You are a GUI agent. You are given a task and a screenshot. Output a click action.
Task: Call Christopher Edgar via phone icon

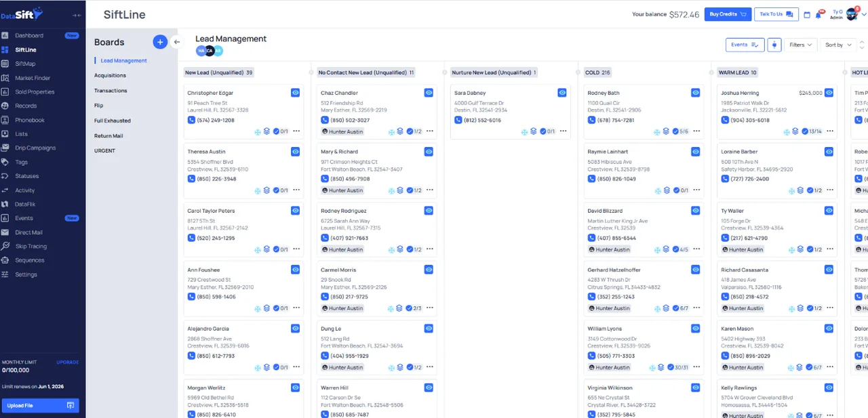point(191,120)
